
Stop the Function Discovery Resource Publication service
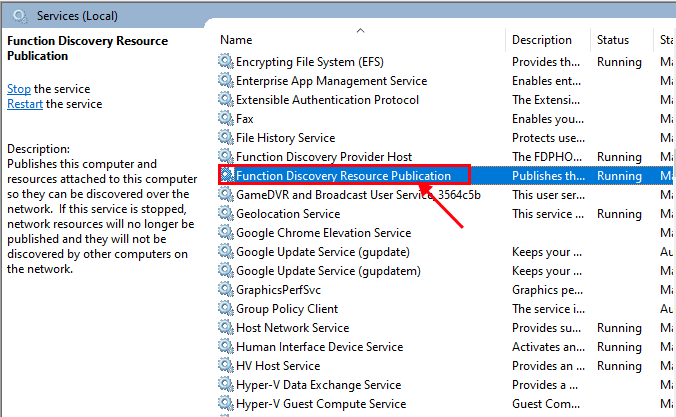click(x=19, y=89)
